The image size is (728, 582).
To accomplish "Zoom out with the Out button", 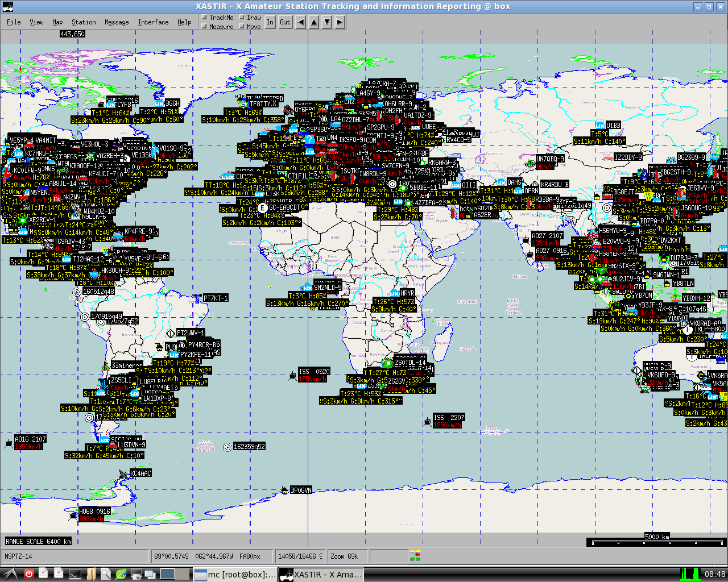I will (285, 22).
